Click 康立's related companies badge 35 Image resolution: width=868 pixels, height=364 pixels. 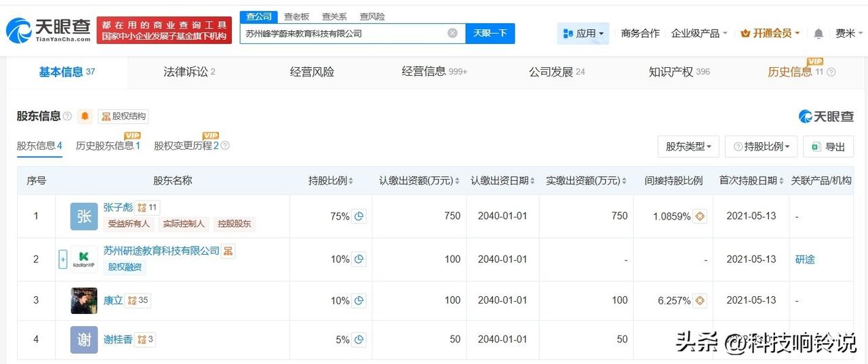(138, 300)
